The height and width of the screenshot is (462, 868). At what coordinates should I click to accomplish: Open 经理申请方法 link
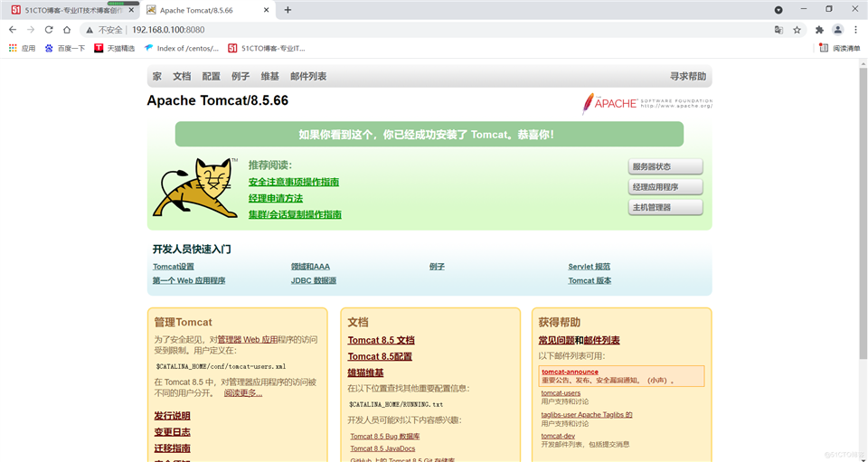click(x=276, y=198)
